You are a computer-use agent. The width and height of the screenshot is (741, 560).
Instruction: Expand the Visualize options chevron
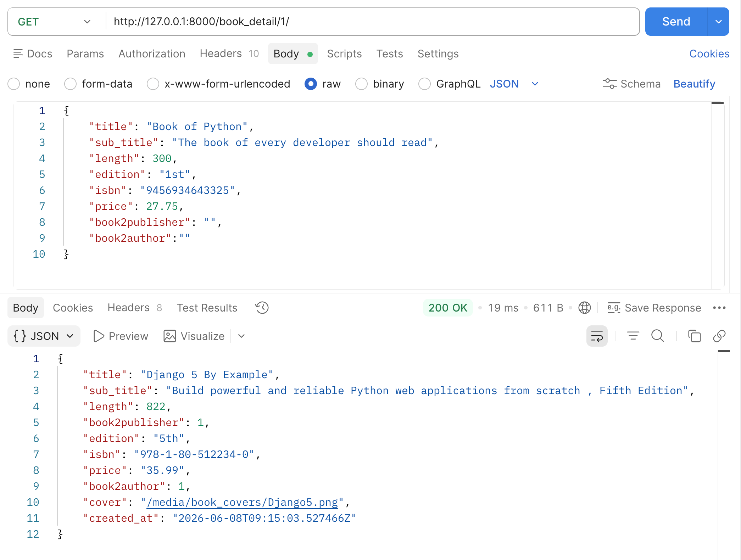tap(241, 336)
